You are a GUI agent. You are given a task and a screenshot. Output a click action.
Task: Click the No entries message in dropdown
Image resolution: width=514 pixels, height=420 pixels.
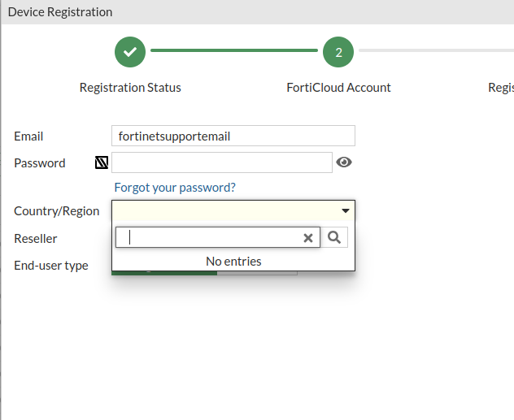pos(233,262)
